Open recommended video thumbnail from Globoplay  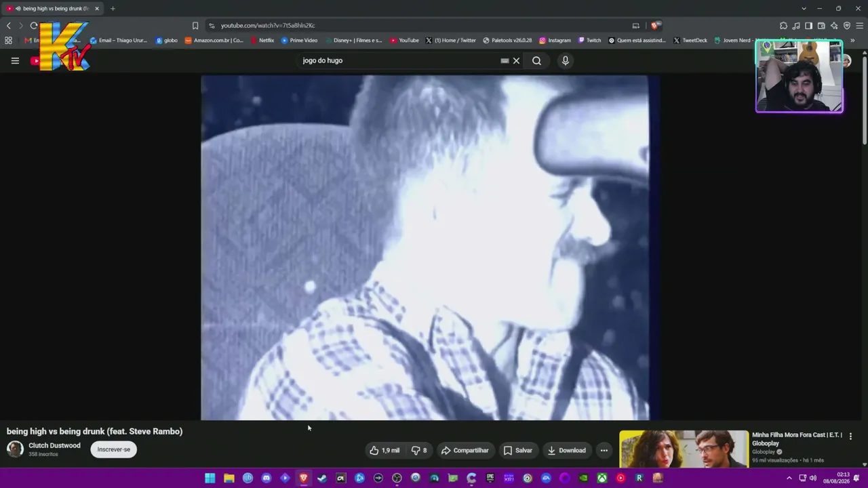684,449
